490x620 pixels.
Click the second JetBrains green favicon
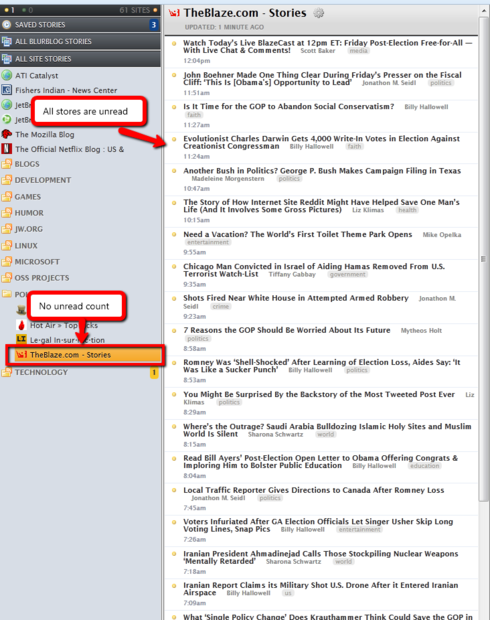(7, 119)
